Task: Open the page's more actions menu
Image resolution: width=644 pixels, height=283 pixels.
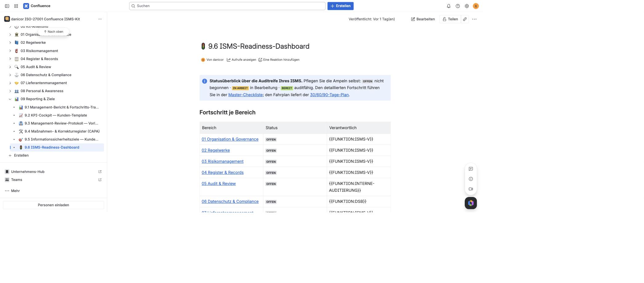Action: click(474, 19)
